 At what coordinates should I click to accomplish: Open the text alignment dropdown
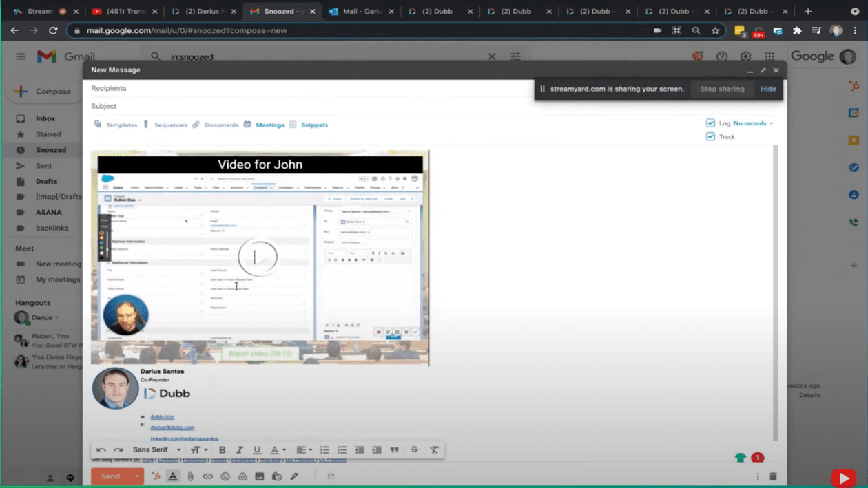304,449
